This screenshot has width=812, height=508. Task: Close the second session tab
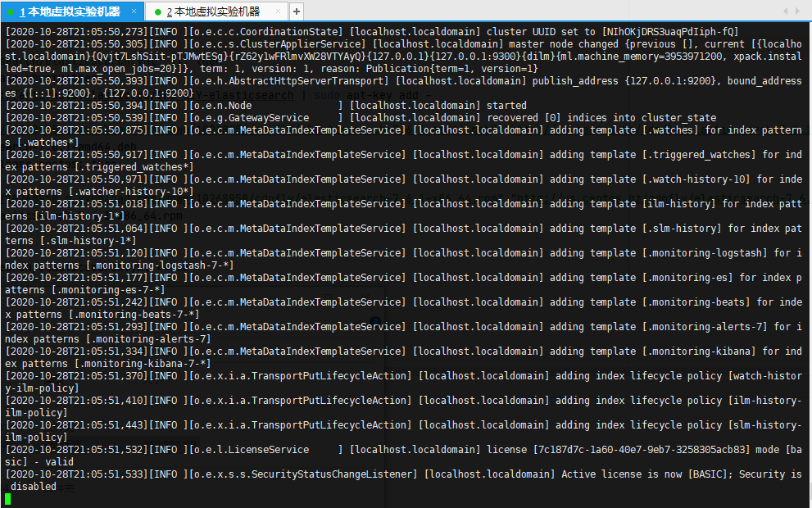point(278,11)
